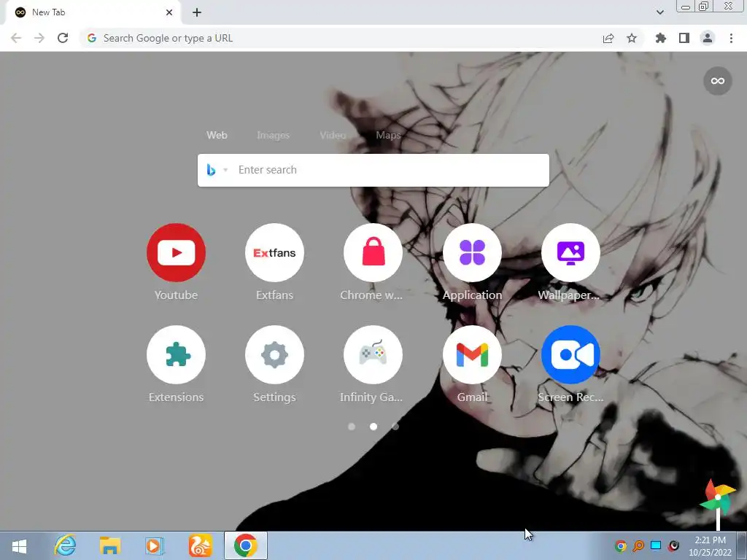Switch to the New Tab browser tab

tap(93, 12)
